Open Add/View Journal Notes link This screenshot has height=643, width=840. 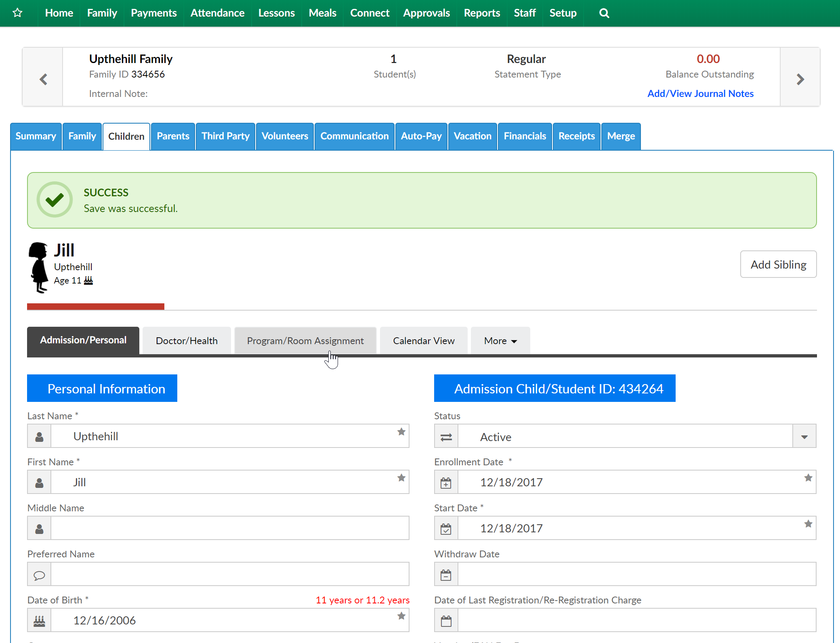(700, 94)
